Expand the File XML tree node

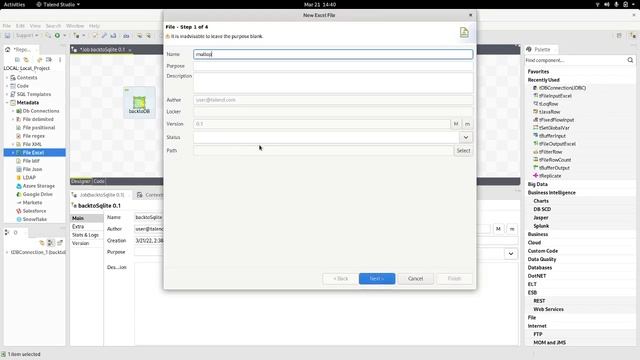(13, 144)
